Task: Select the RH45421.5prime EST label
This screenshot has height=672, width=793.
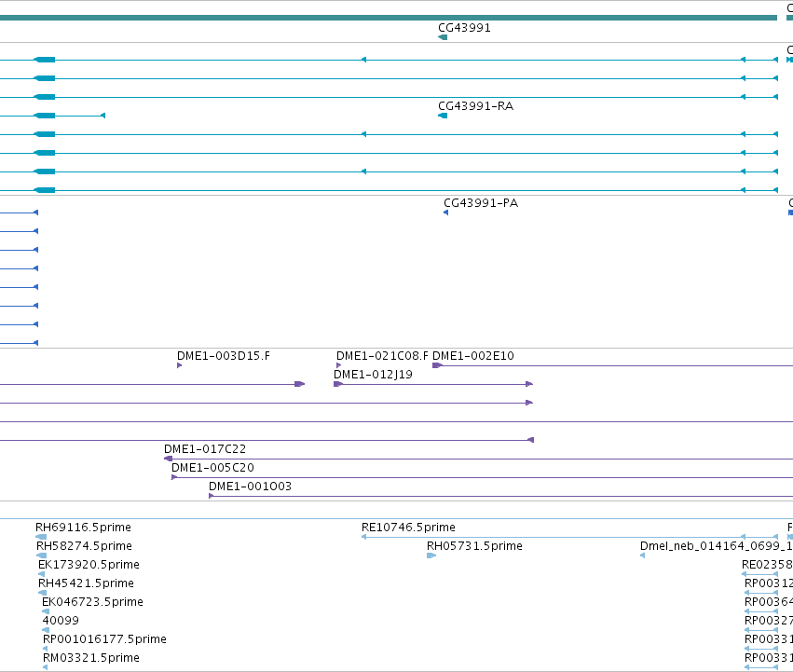Action: [x=87, y=583]
